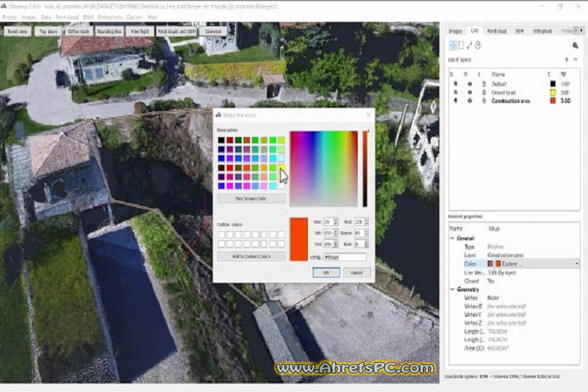Viewport: 588px width, 392px height.
Task: Close the Select line color dialog
Action: tap(368, 115)
